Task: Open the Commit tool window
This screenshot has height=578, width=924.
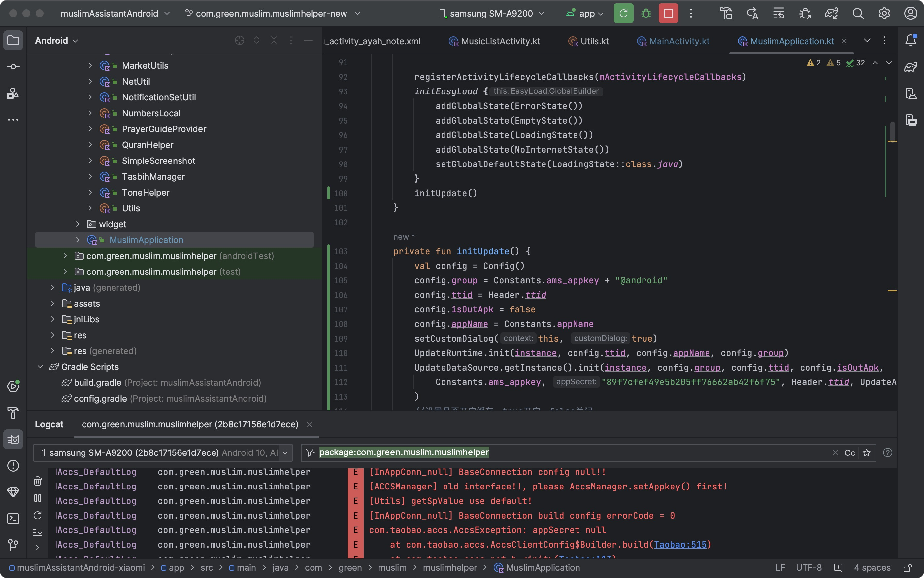Action: tap(13, 67)
